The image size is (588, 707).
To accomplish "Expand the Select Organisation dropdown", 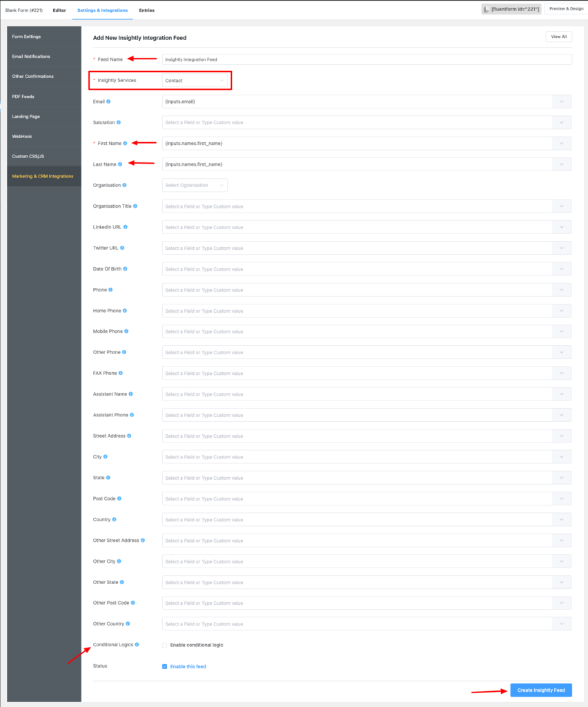I will [x=195, y=185].
